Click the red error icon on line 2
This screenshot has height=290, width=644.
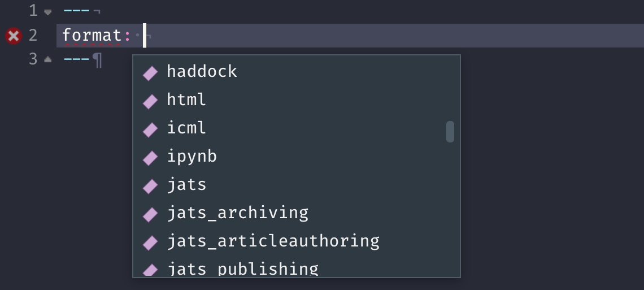13,36
